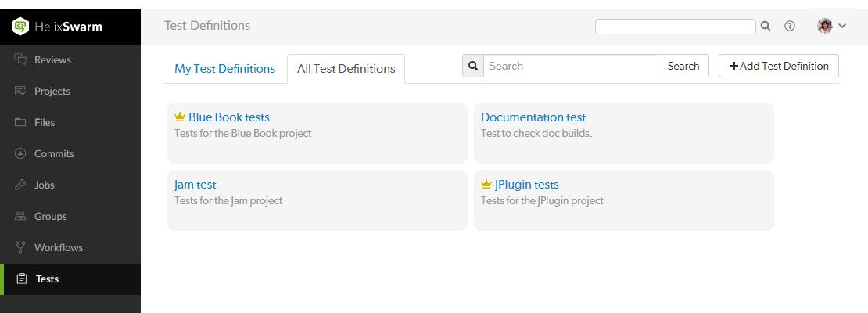Screen dimensions: 868x313
Task: Click magnifier icon beside test definitions search
Action: click(x=473, y=66)
